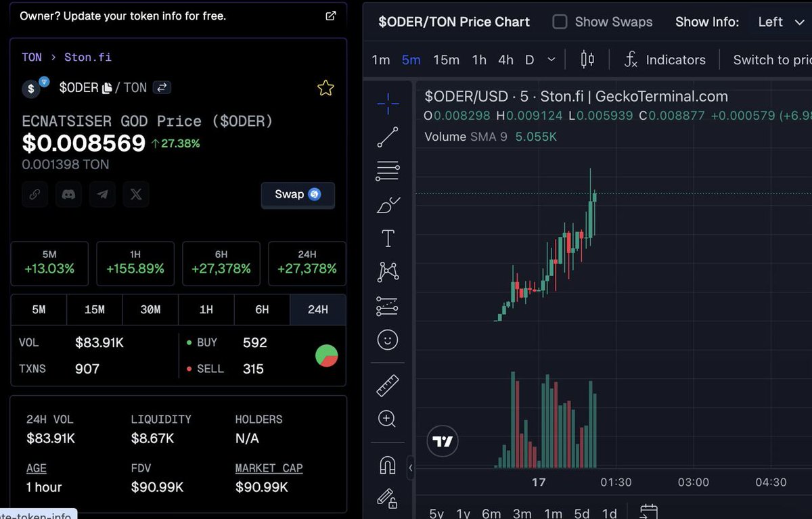The width and height of the screenshot is (812, 519).
Task: Select the 1H stats tab
Action: point(206,309)
